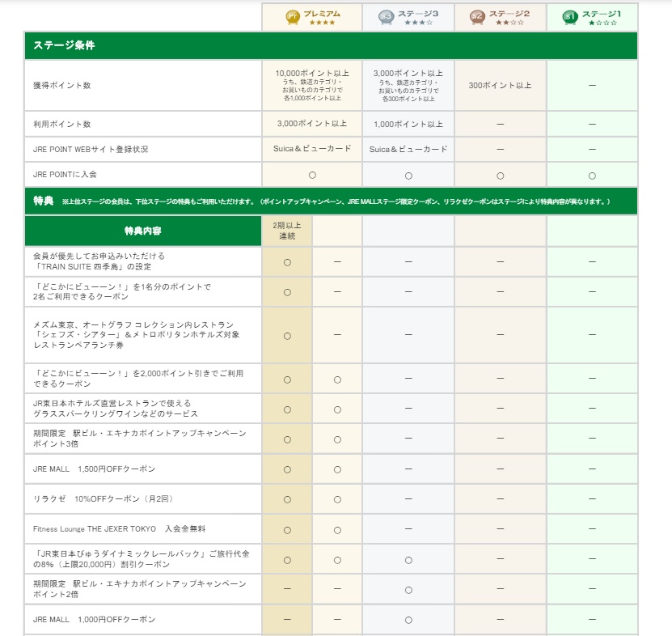Click the green Stage 1 medal icon
This screenshot has width=672, height=636.
point(569,17)
